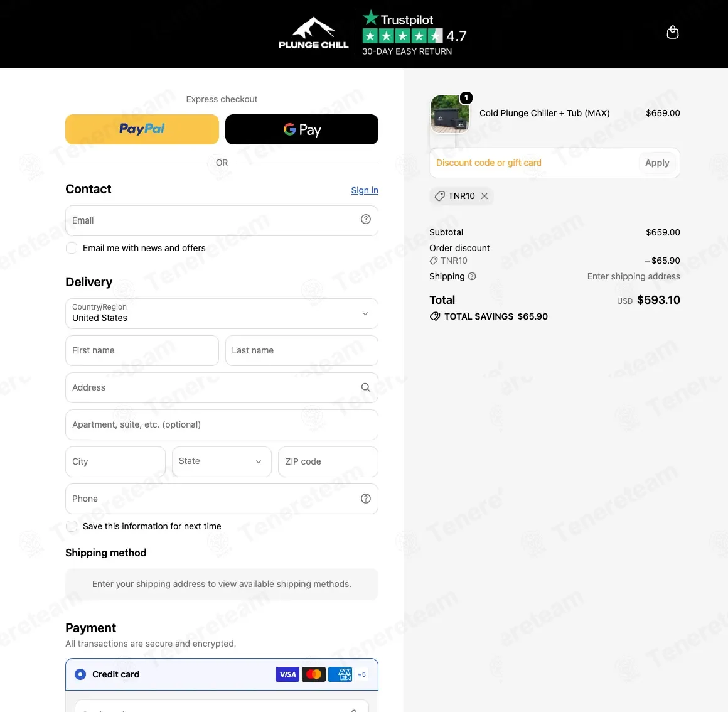Click the Plunge Chill mountain logo
Screen dimensions: 728x712
pos(313,33)
